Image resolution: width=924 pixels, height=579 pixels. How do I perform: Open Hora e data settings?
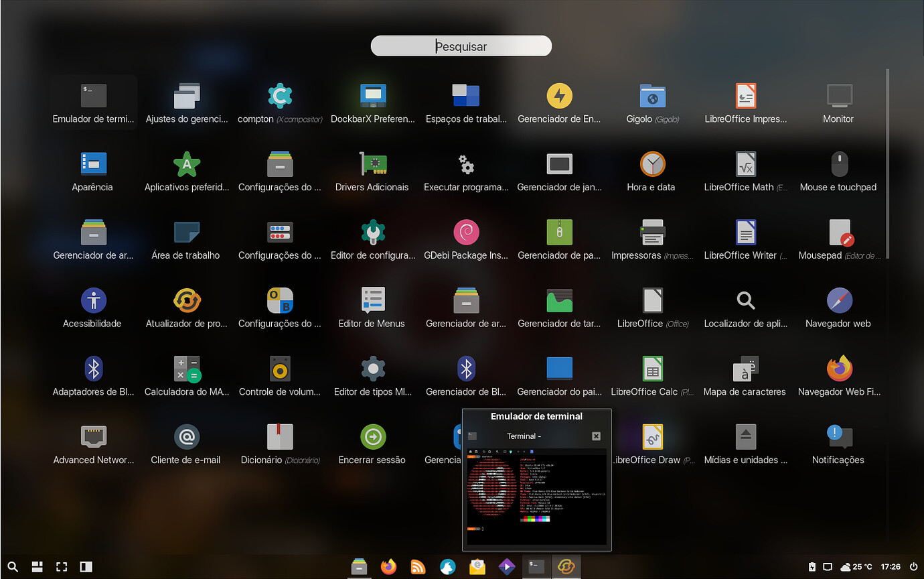(x=652, y=172)
